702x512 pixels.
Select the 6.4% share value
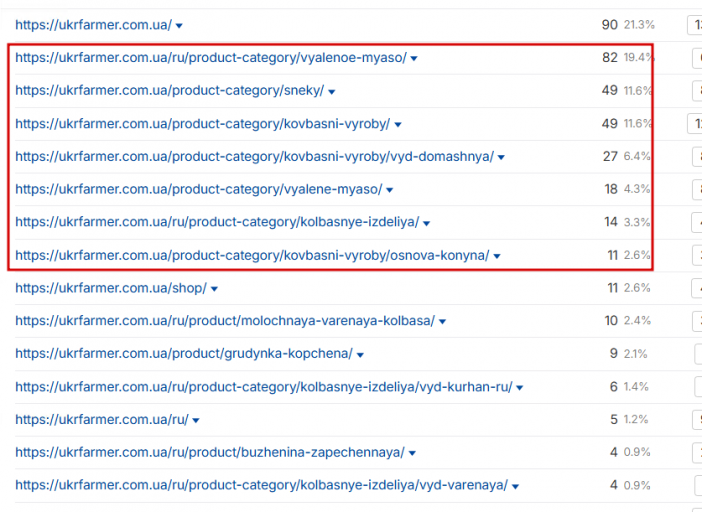pyautogui.click(x=637, y=157)
